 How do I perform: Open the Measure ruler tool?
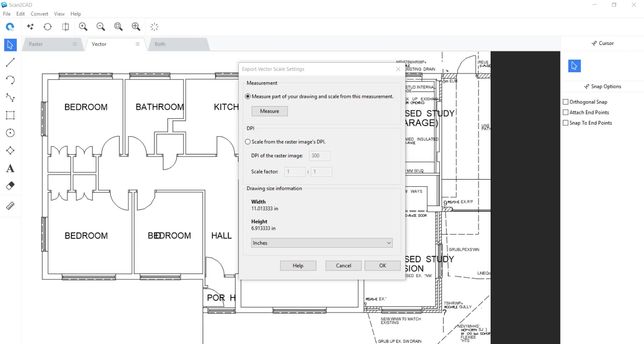(10, 206)
